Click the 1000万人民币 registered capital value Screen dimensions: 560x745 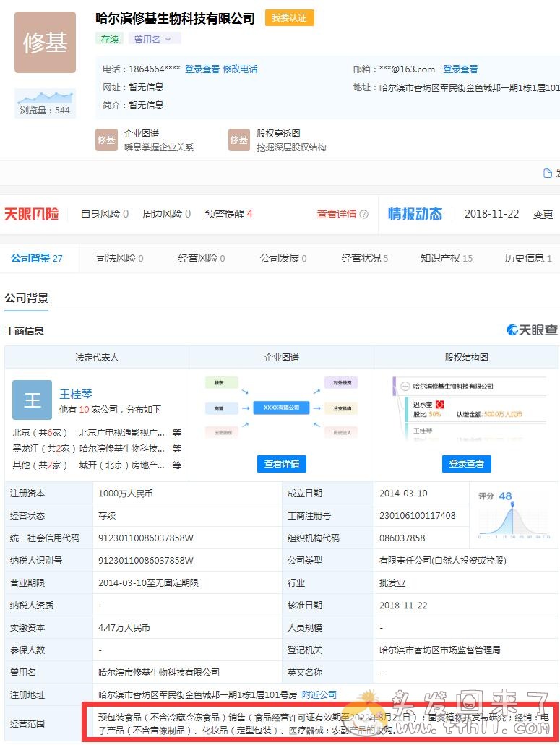[126, 494]
